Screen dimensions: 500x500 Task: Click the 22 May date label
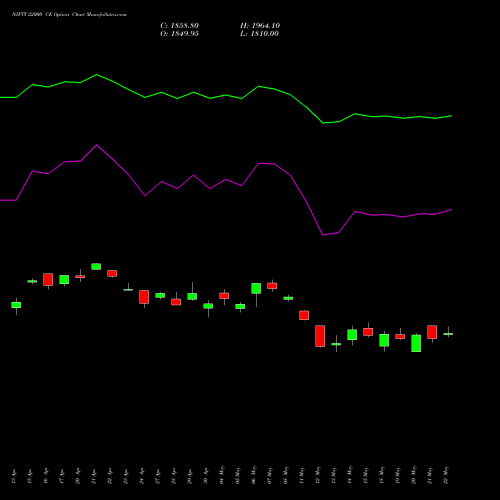coord(446,475)
